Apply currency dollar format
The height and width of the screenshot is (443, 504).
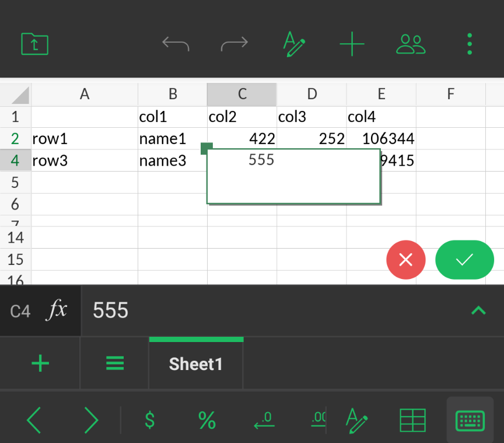click(149, 420)
